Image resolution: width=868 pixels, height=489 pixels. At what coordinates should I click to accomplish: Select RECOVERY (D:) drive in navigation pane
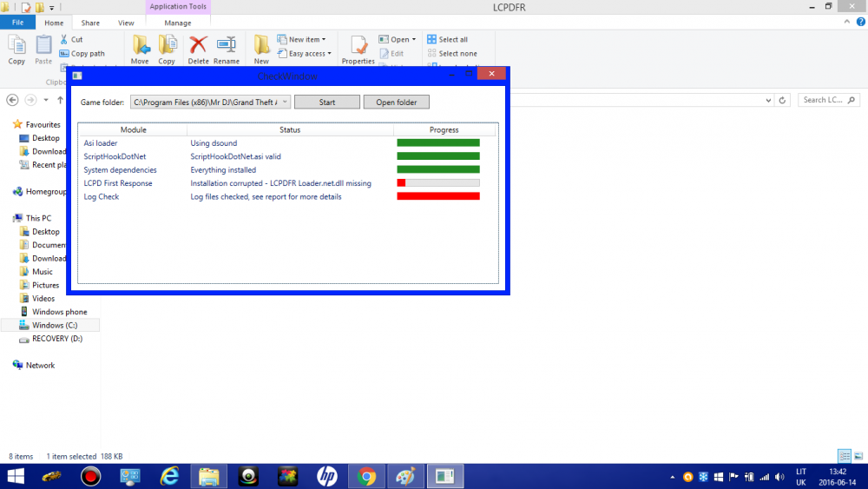point(51,339)
